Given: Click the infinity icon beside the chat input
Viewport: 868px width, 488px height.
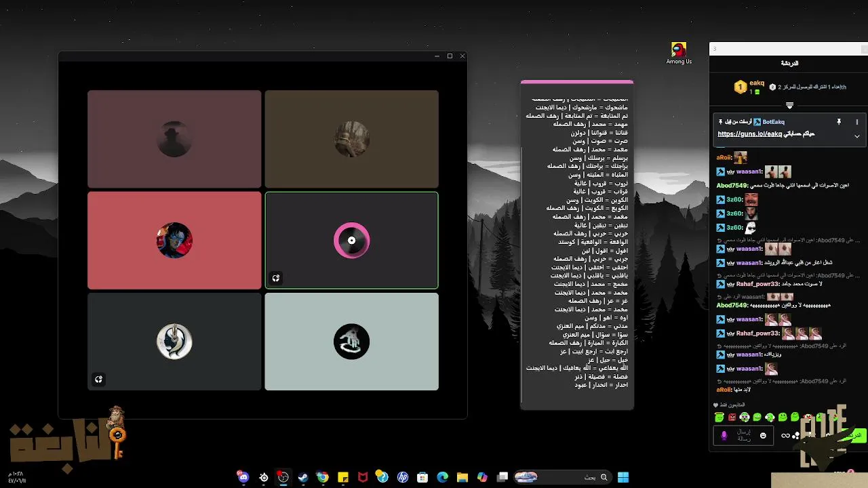Looking at the screenshot, I should tap(785, 435).
